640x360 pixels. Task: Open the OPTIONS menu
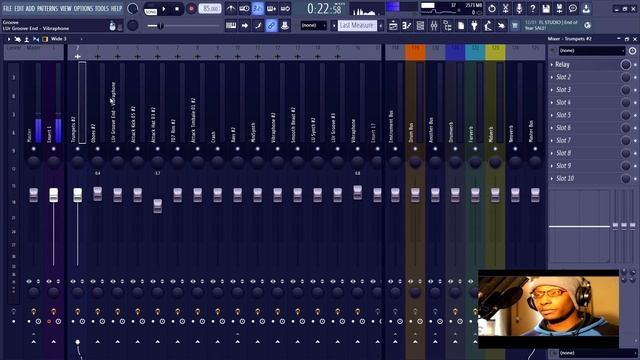[83, 8]
